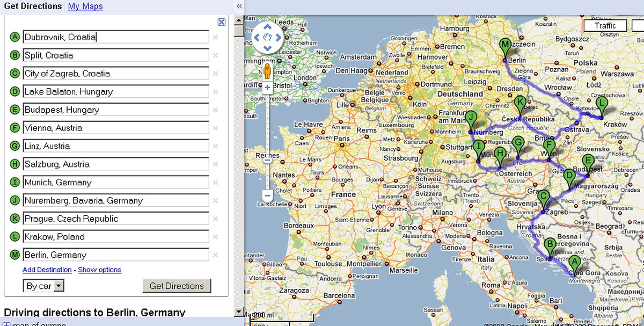This screenshot has height=326, width=644.
Task: Click the Prague, Czech Republic input field
Action: [116, 219]
